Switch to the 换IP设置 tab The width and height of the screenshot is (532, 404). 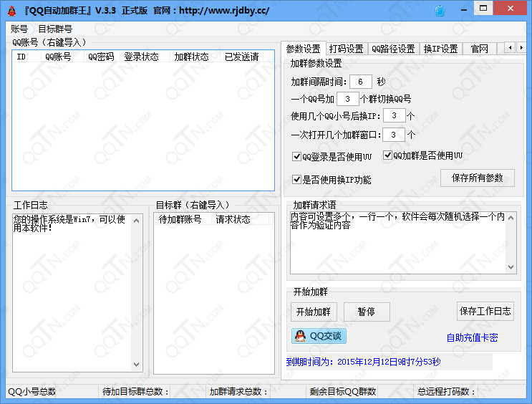click(x=440, y=49)
